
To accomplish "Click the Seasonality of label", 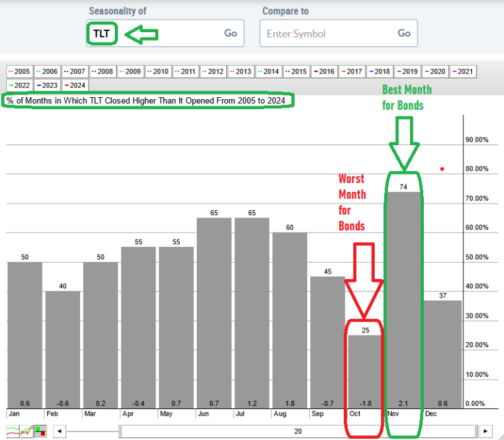I will 117,11.
